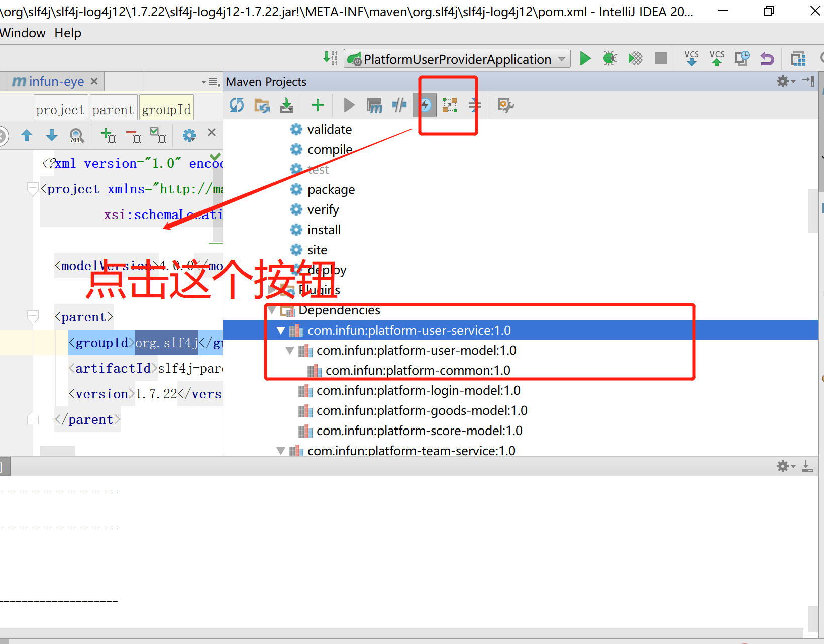This screenshot has height=644, width=824.
Task: Collapse all nodes in Maven tree
Action: [474, 105]
